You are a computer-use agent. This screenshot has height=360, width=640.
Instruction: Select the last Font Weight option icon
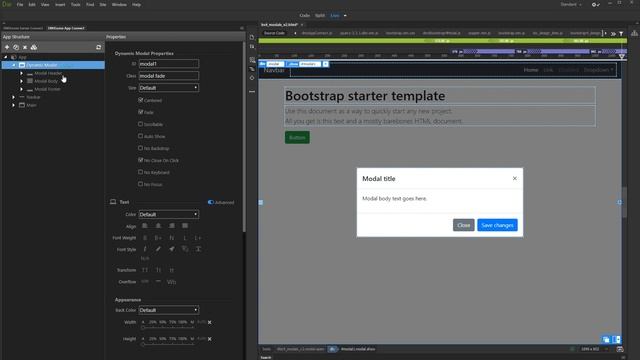198,238
